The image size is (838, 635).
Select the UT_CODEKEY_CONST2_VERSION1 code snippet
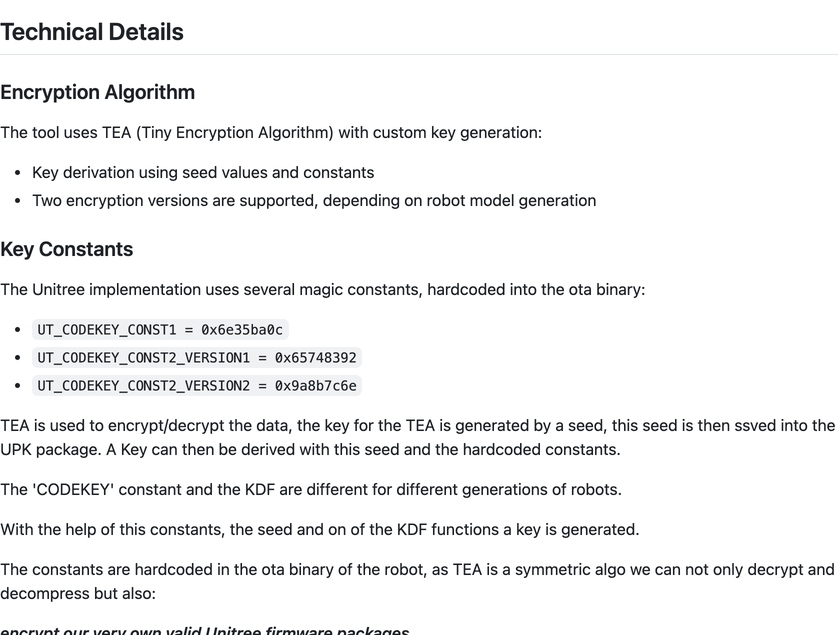(197, 358)
